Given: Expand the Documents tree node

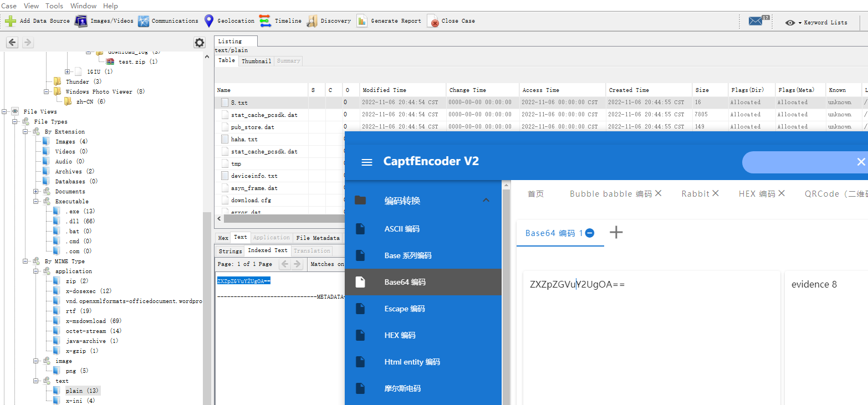Looking at the screenshot, I should coord(37,192).
